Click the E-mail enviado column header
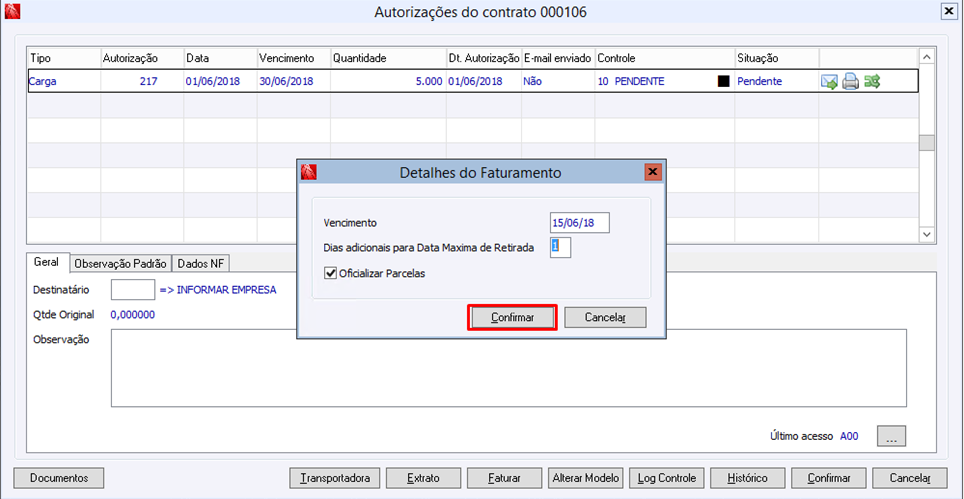The height and width of the screenshot is (499, 964). tap(558, 58)
